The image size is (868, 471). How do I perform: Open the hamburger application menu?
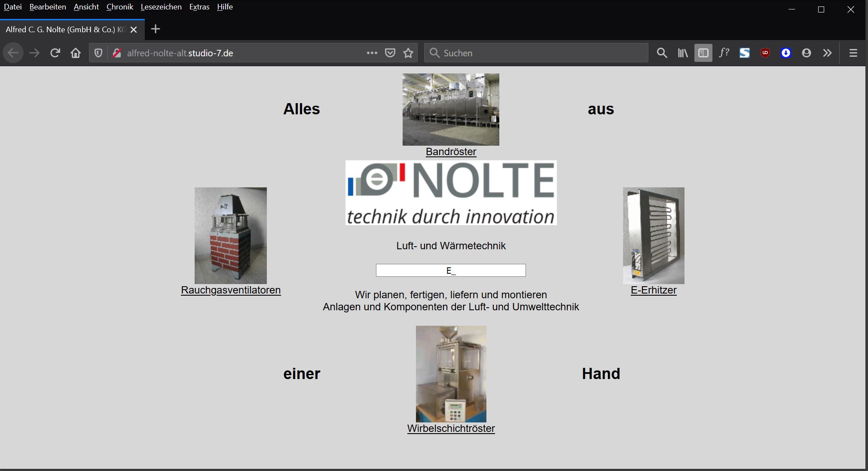(x=853, y=53)
